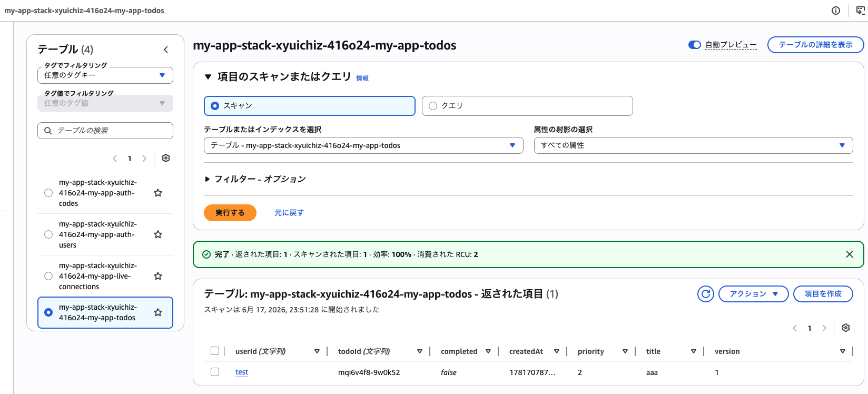Sort by todoId column arrow
The image size is (868, 394).
(x=420, y=351)
